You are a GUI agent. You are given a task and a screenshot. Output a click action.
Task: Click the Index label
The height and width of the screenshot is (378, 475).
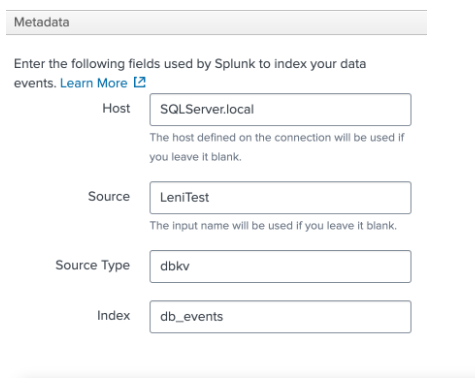click(113, 315)
